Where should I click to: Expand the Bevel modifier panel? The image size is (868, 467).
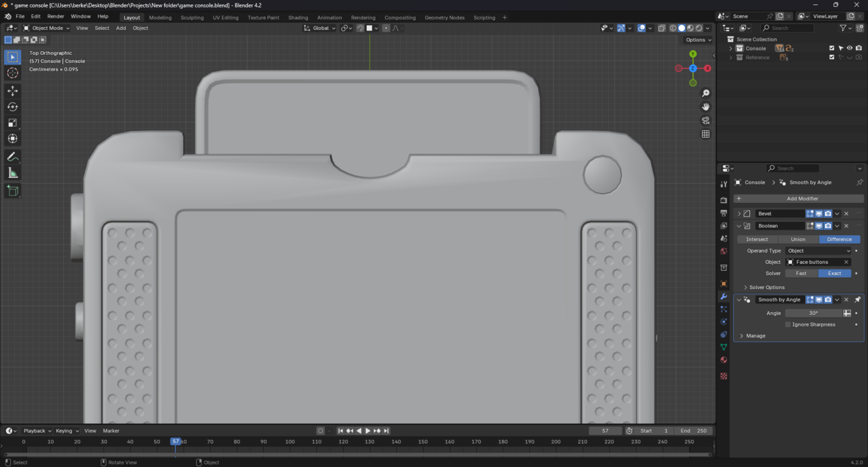click(739, 214)
